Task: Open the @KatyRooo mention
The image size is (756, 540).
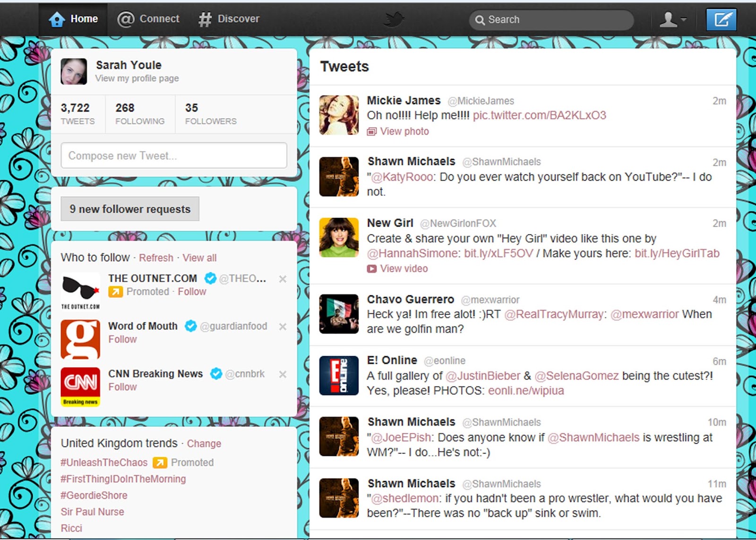Action: 402,177
